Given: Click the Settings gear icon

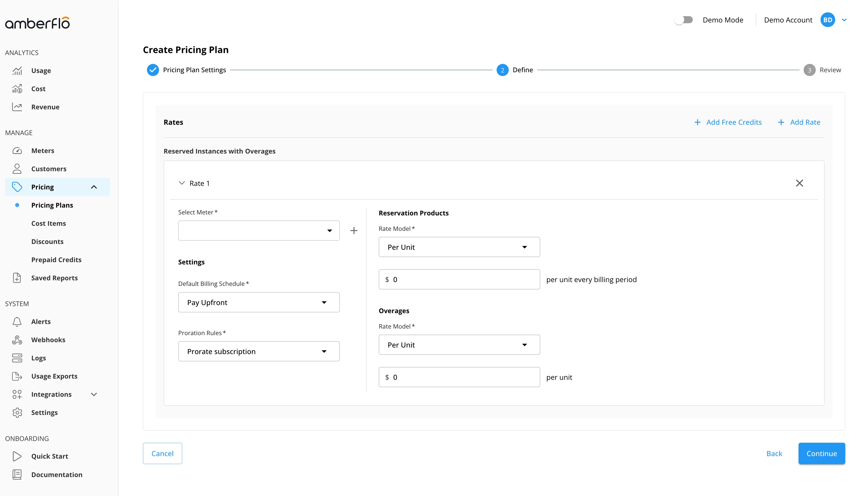Looking at the screenshot, I should click(x=17, y=412).
